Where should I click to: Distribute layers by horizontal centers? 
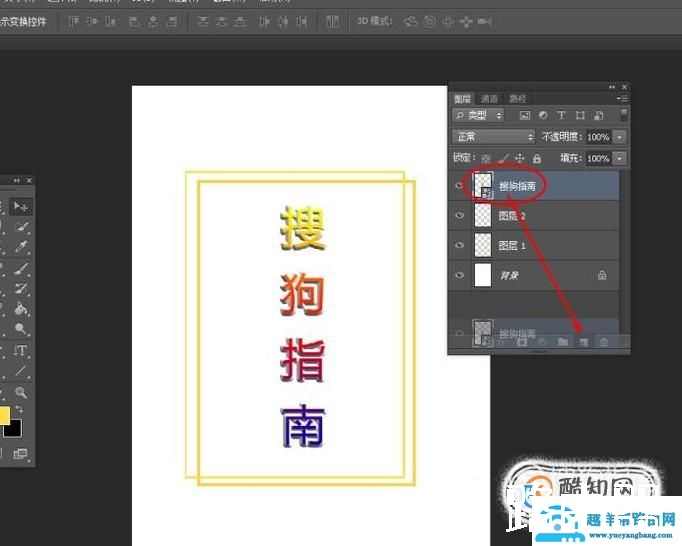(283, 21)
